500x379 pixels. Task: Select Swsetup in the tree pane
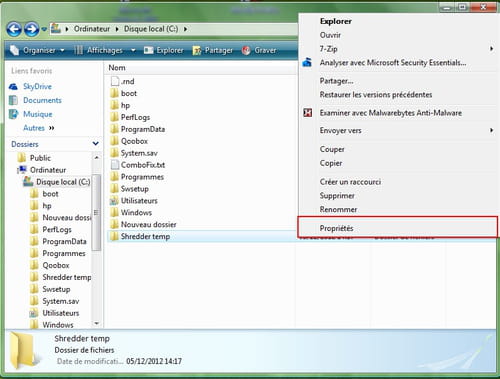tap(56, 289)
